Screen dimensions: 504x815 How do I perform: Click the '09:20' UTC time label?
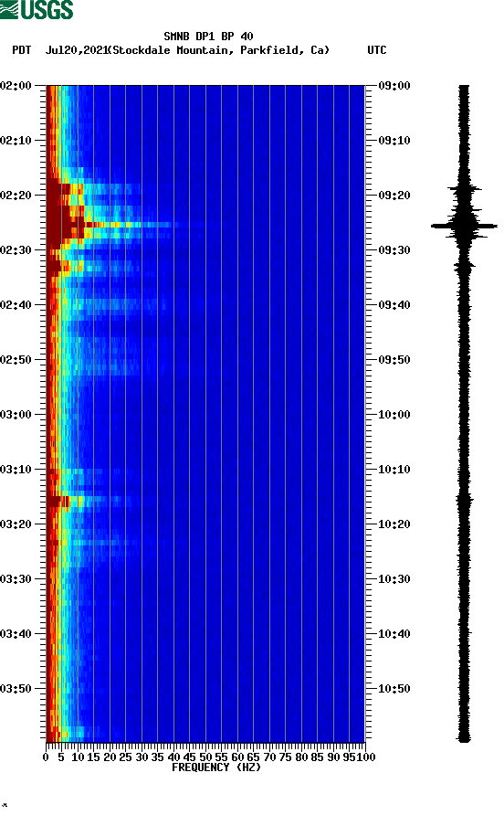pos(394,196)
